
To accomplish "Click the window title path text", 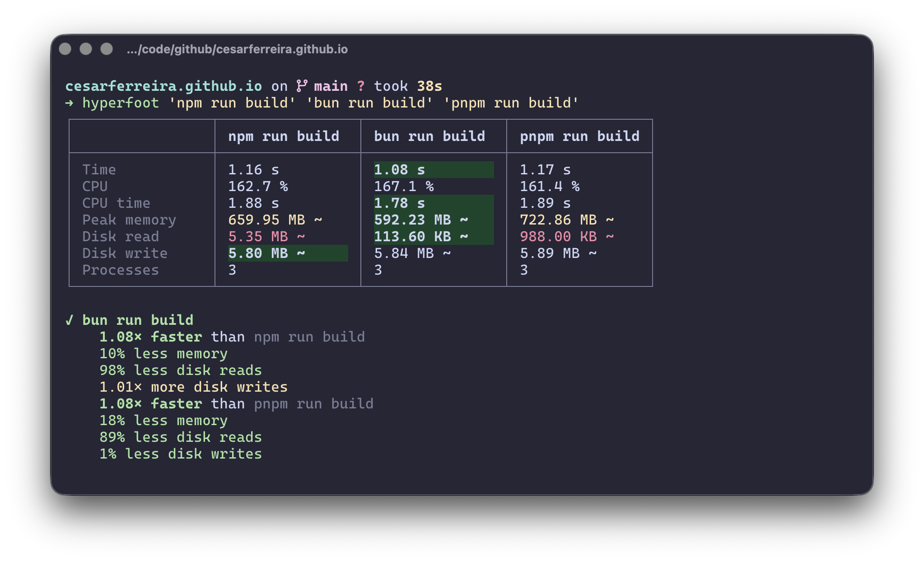I will pos(237,49).
